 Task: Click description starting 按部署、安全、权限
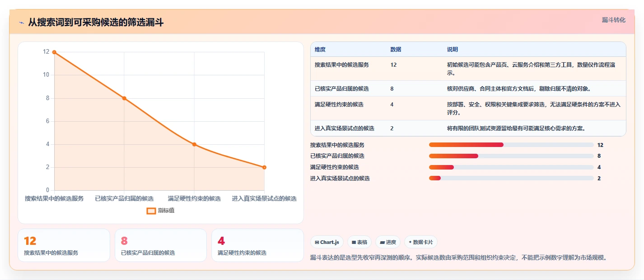[534, 108]
